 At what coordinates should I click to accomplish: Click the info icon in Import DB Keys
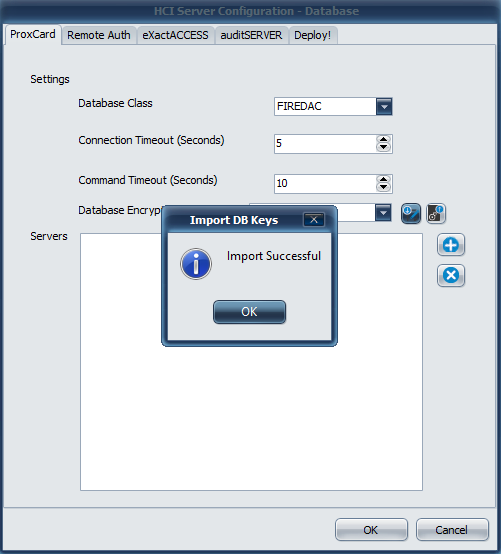point(196,264)
